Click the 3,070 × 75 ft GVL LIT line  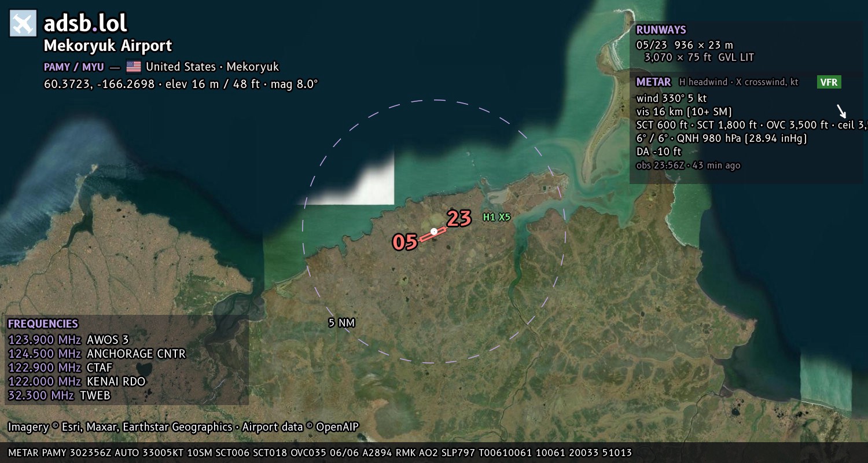pos(699,57)
